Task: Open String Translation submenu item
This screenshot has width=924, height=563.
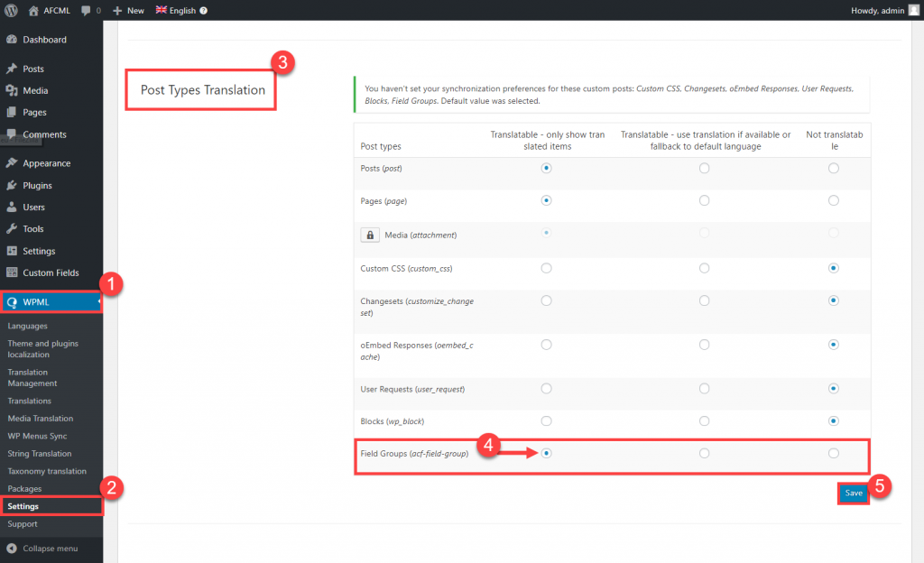Action: click(40, 454)
